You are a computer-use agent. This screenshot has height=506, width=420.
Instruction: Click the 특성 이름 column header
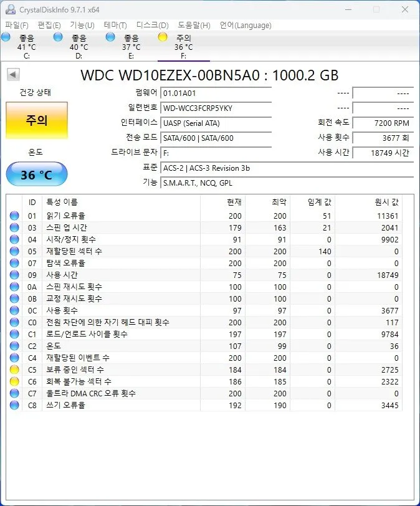pos(121,203)
